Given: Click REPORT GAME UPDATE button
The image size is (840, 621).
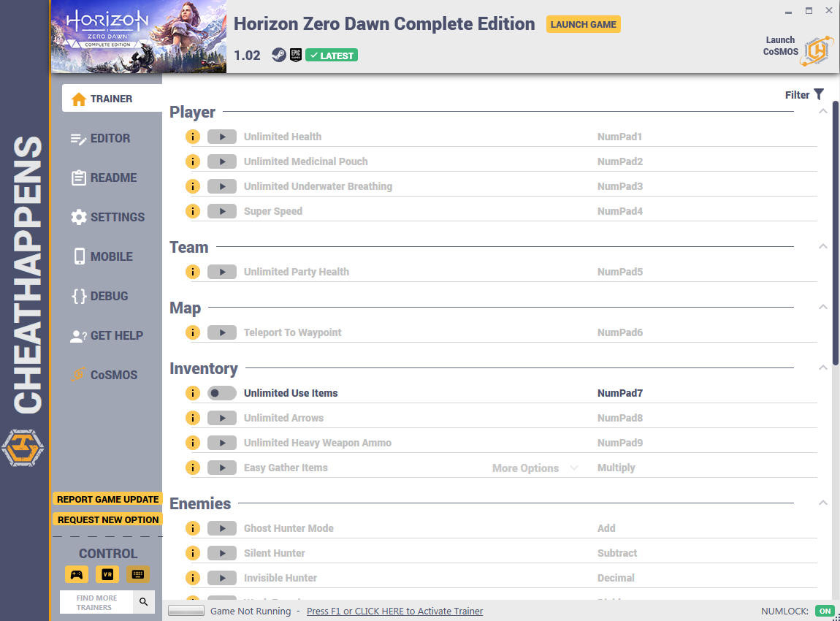Looking at the screenshot, I should 107,500.
